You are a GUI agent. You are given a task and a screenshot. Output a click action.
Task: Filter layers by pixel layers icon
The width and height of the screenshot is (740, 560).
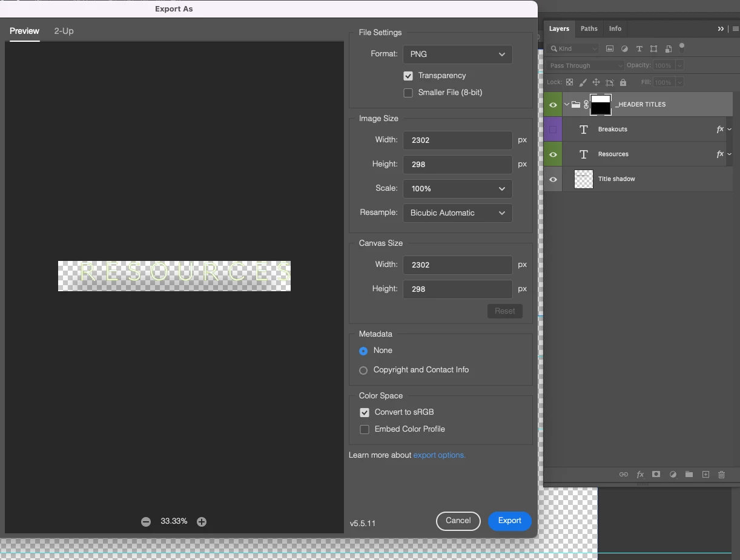610,48
